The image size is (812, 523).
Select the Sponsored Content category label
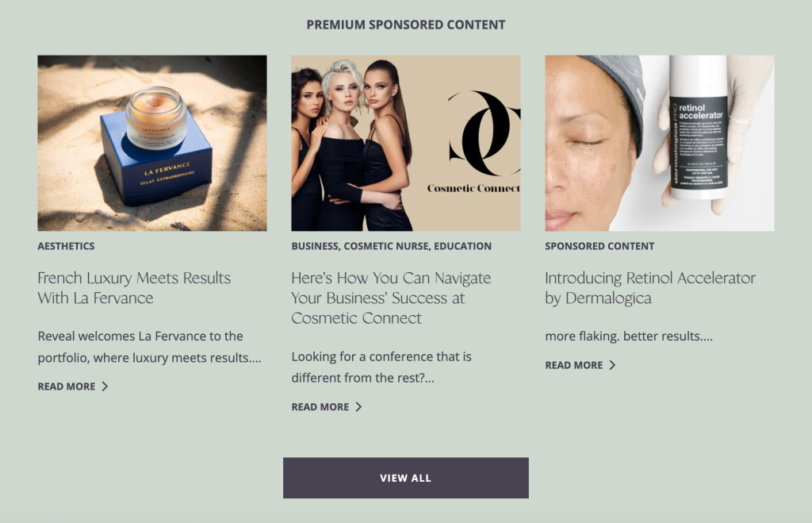pyautogui.click(x=599, y=246)
